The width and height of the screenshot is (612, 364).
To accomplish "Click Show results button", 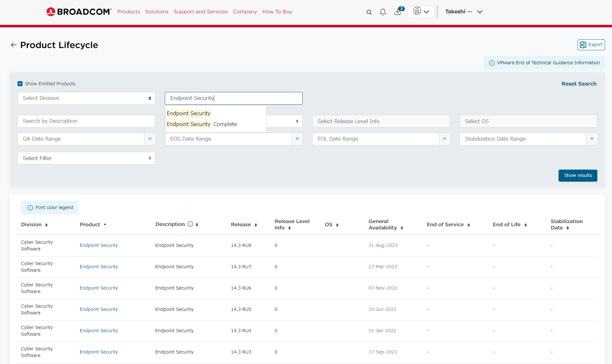I will pos(578,176).
